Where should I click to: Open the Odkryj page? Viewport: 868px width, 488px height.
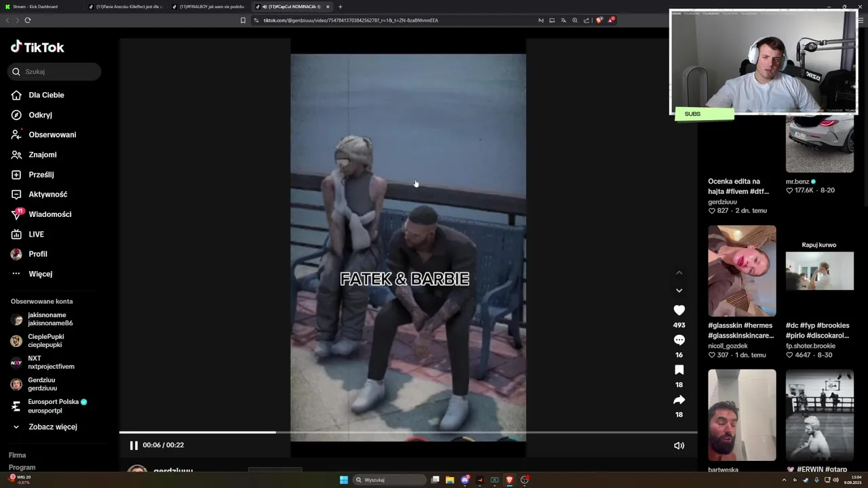tap(40, 115)
